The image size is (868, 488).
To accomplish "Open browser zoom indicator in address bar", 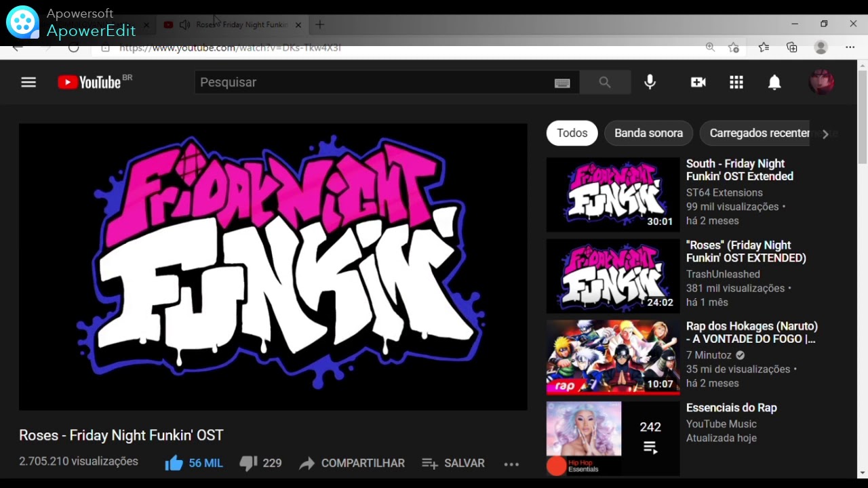I will point(710,47).
